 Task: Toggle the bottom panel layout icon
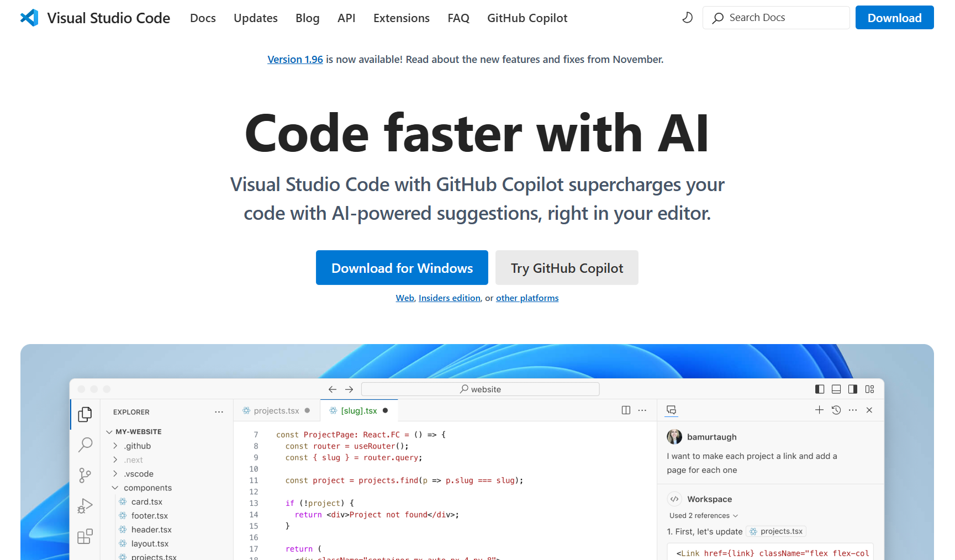tap(836, 389)
